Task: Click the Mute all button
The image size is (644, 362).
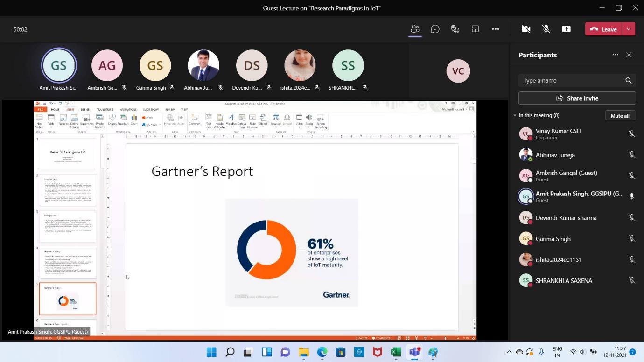Action: [620, 116]
